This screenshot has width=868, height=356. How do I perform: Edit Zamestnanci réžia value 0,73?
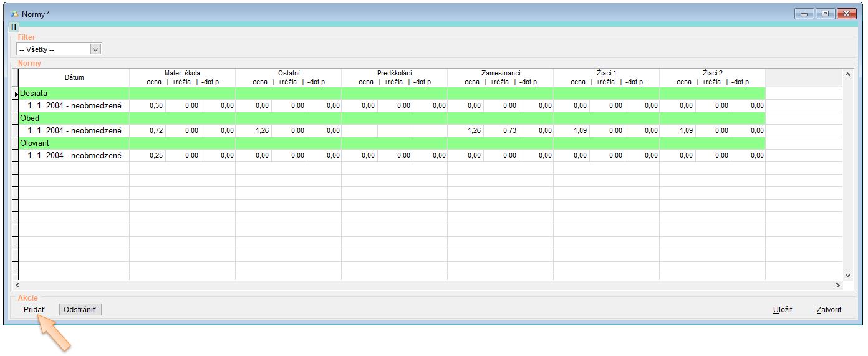point(501,131)
